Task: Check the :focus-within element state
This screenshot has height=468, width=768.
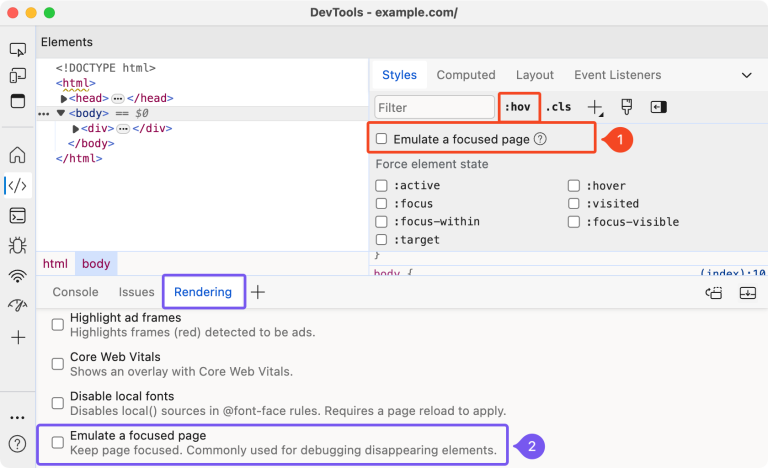Action: [x=382, y=222]
